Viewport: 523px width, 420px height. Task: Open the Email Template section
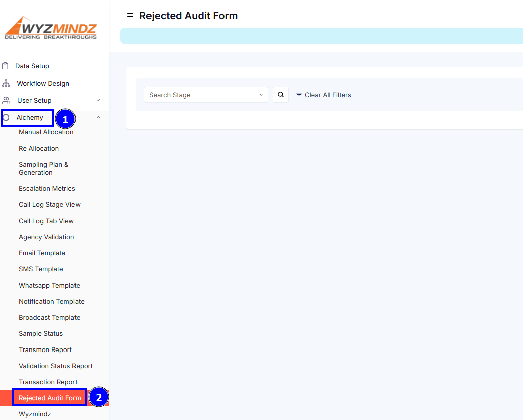click(42, 253)
